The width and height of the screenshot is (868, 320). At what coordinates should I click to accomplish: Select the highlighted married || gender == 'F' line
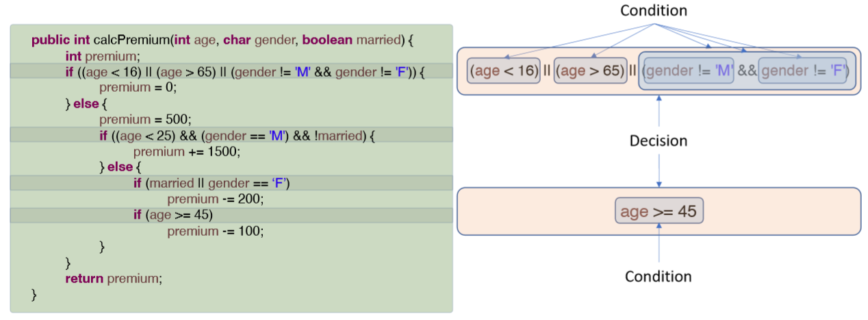[x=231, y=183]
